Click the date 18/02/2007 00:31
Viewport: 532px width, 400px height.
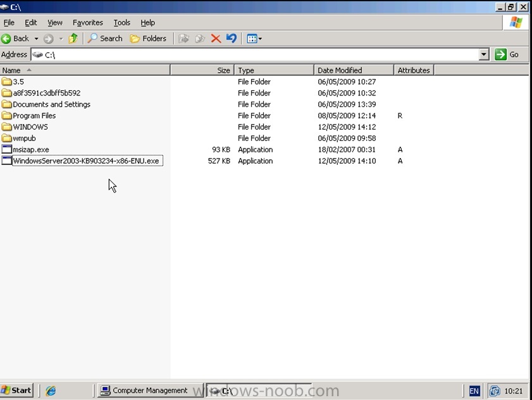(x=347, y=150)
